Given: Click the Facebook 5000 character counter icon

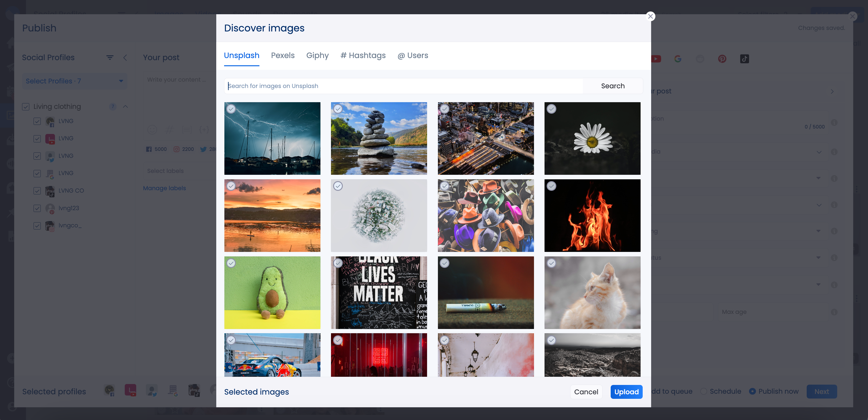Looking at the screenshot, I should click(x=149, y=149).
